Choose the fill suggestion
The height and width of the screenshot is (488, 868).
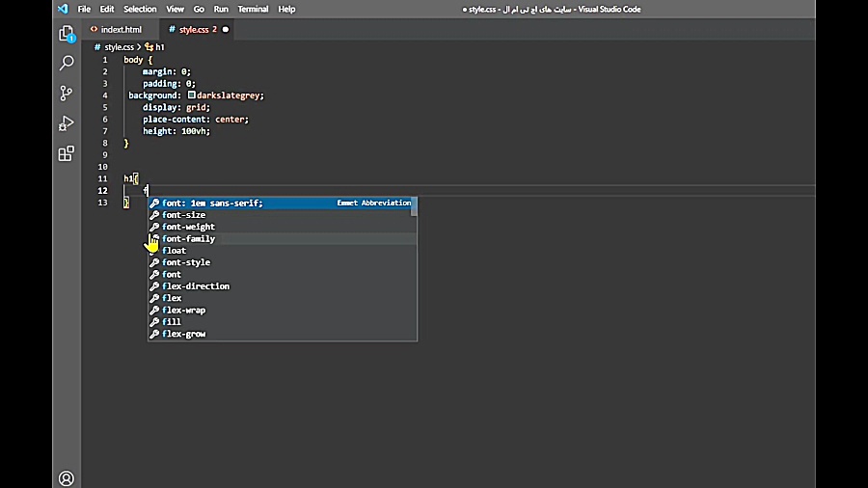click(x=283, y=322)
